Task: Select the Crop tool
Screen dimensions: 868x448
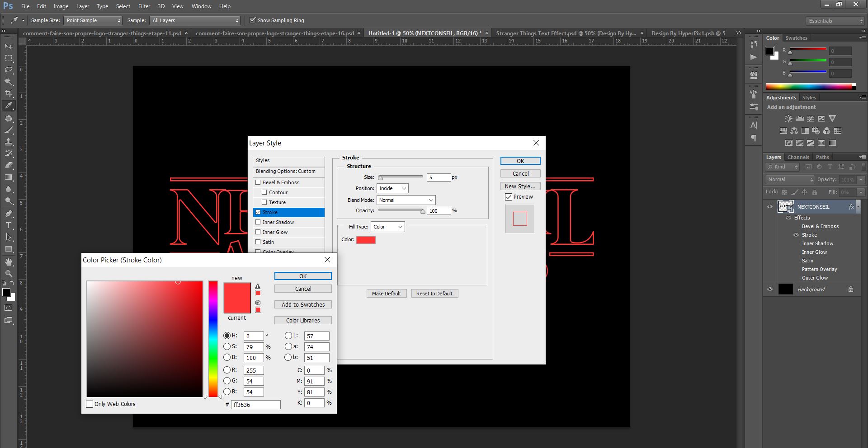Action: point(9,93)
